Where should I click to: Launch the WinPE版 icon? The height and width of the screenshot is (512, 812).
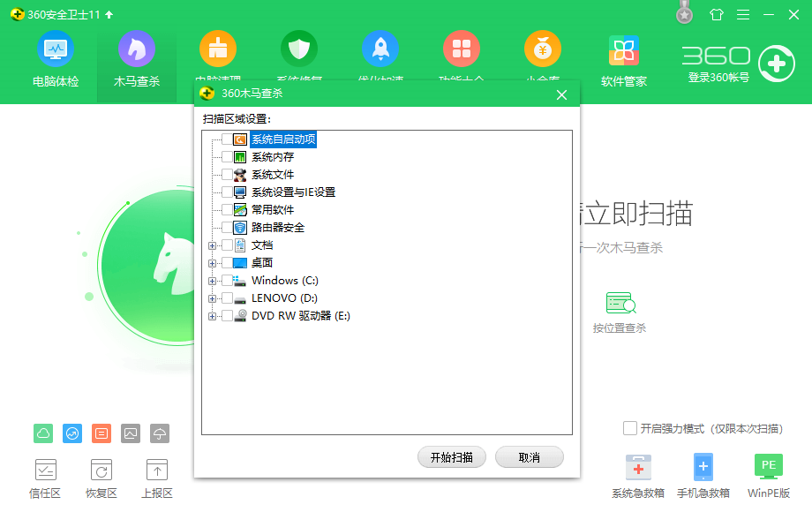click(768, 466)
